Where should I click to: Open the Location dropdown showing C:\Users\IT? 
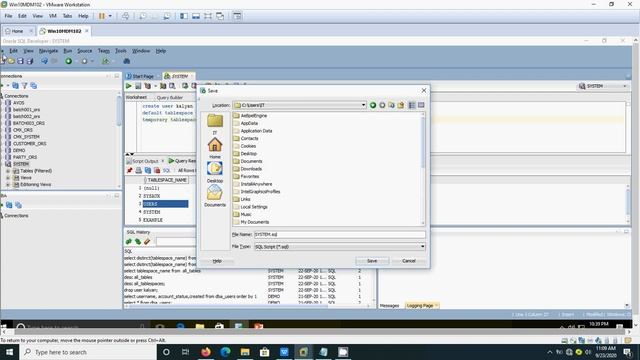tap(363, 105)
